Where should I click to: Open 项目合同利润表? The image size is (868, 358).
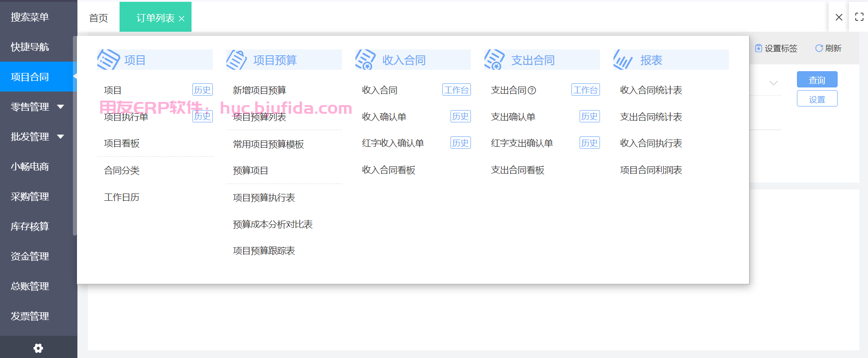pos(651,170)
